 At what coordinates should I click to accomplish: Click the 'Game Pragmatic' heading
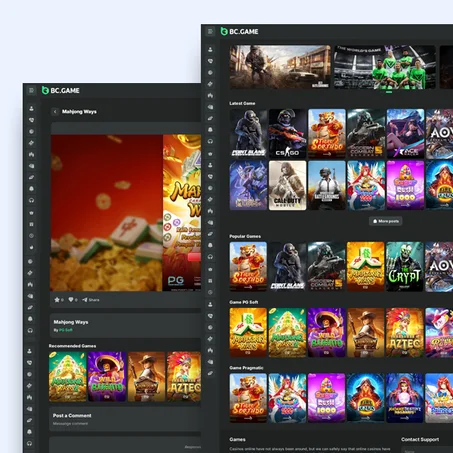click(246, 368)
